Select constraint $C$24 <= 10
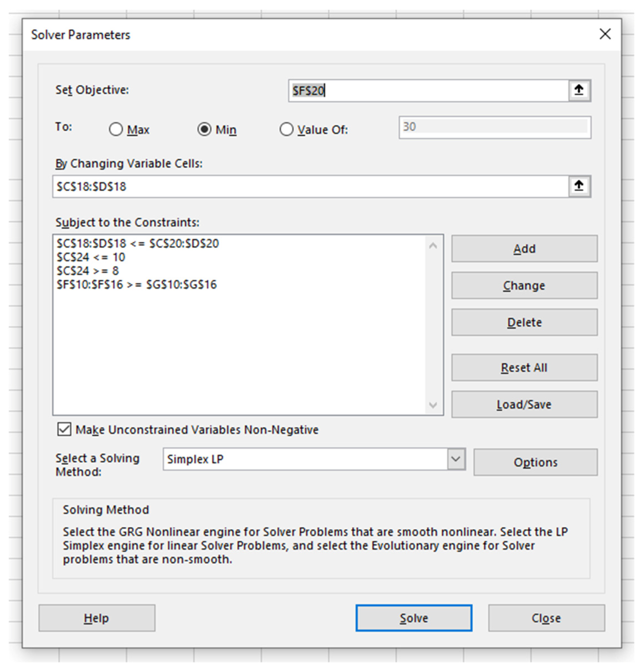This screenshot has width=644, height=672. [91, 257]
